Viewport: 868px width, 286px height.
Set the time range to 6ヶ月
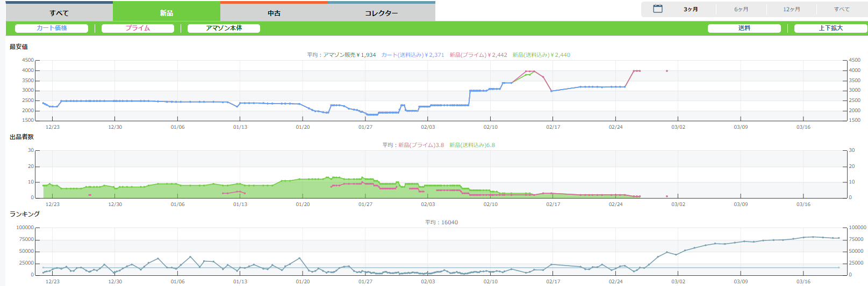[741, 10]
